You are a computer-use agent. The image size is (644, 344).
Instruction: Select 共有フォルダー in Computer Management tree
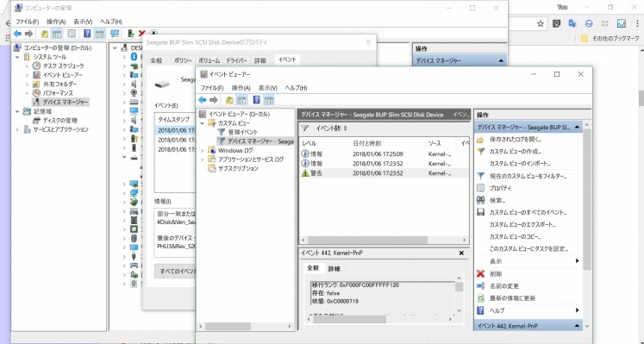60,84
